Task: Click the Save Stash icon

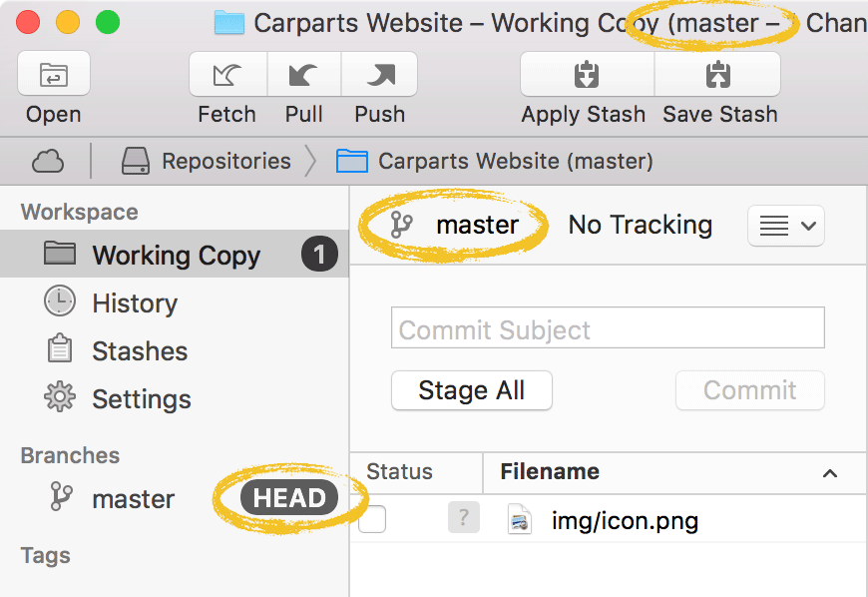Action: tap(718, 75)
